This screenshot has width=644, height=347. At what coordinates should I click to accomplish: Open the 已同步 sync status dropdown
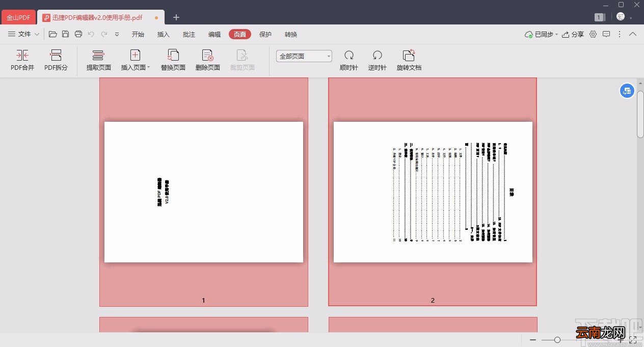pyautogui.click(x=541, y=34)
